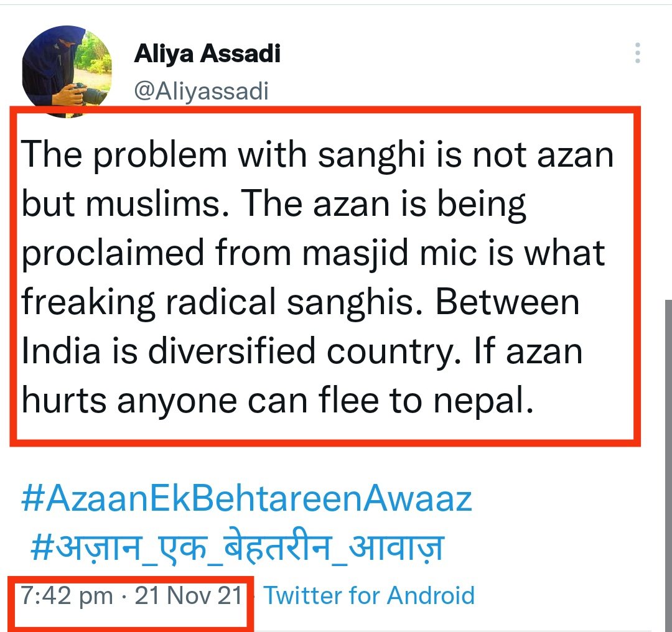
Task: Click the Twitter for Android source link
Action: pyautogui.click(x=369, y=596)
